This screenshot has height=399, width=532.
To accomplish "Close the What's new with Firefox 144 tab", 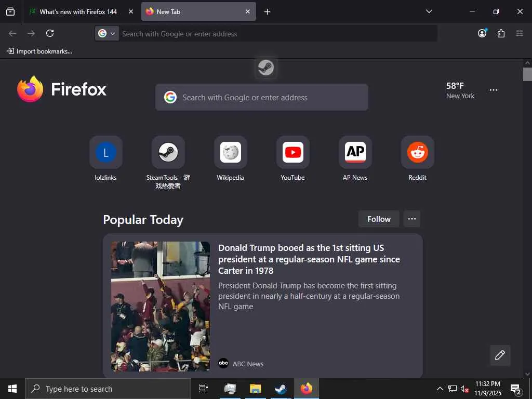I will point(131,11).
